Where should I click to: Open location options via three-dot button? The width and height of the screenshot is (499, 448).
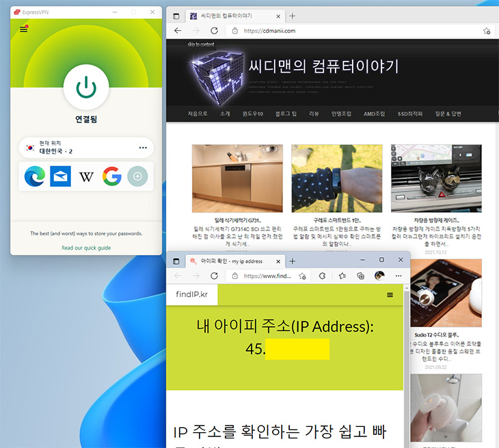pyautogui.click(x=143, y=148)
